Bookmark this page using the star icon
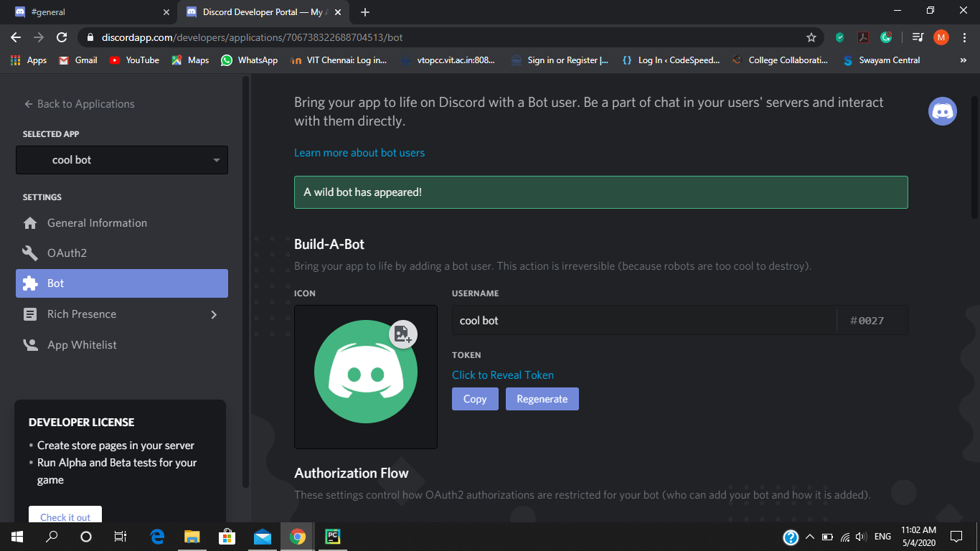Image resolution: width=980 pixels, height=551 pixels. pyautogui.click(x=811, y=37)
